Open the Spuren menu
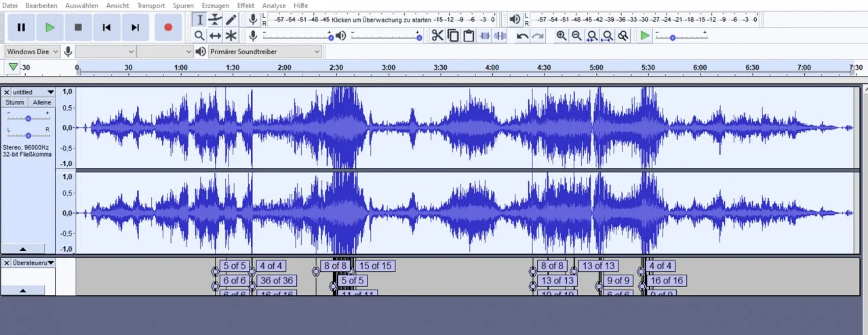Image resolution: width=868 pixels, height=335 pixels. coord(183,5)
